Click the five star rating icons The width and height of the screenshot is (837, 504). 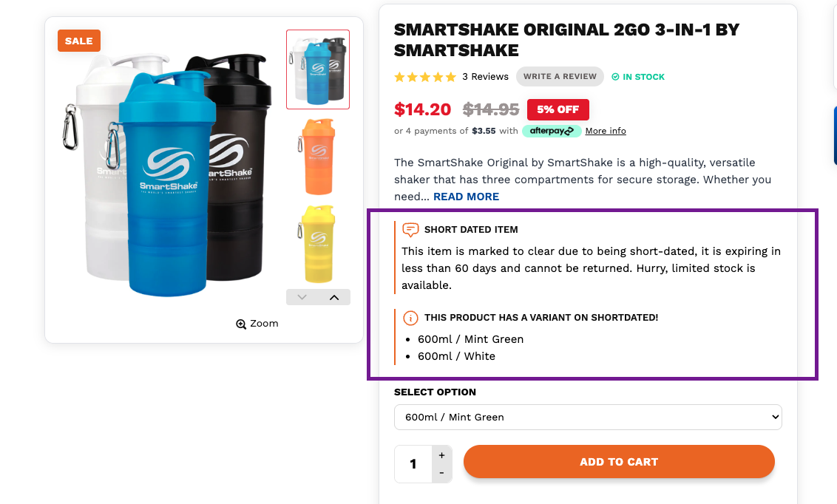click(425, 77)
